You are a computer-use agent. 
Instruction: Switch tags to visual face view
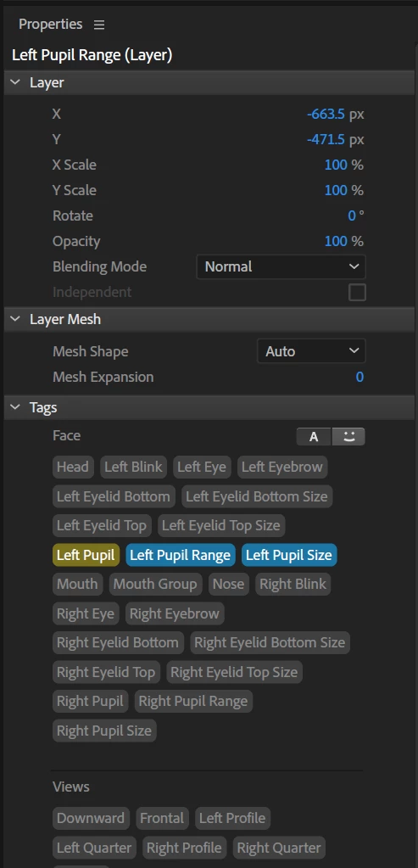tap(348, 437)
